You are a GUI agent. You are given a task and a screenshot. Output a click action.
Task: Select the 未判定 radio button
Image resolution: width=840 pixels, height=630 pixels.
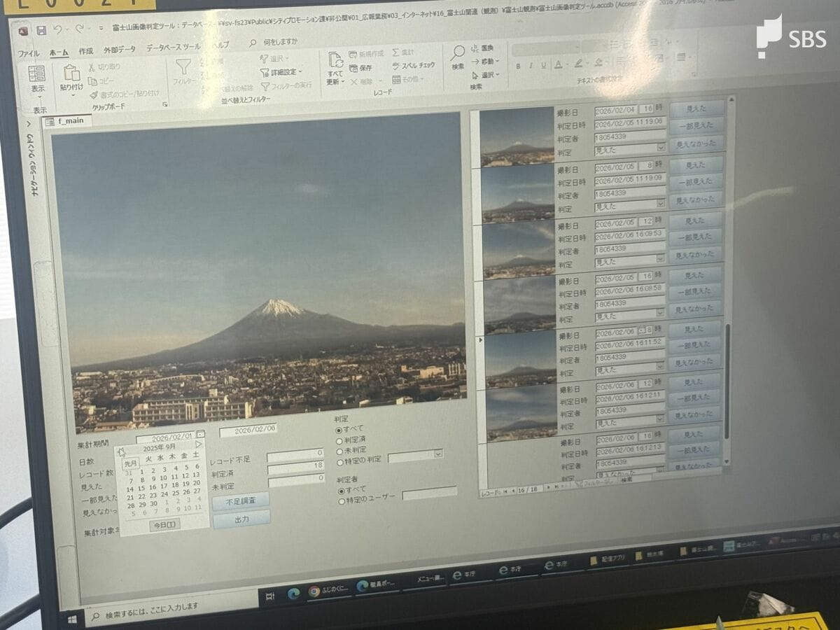click(x=339, y=451)
